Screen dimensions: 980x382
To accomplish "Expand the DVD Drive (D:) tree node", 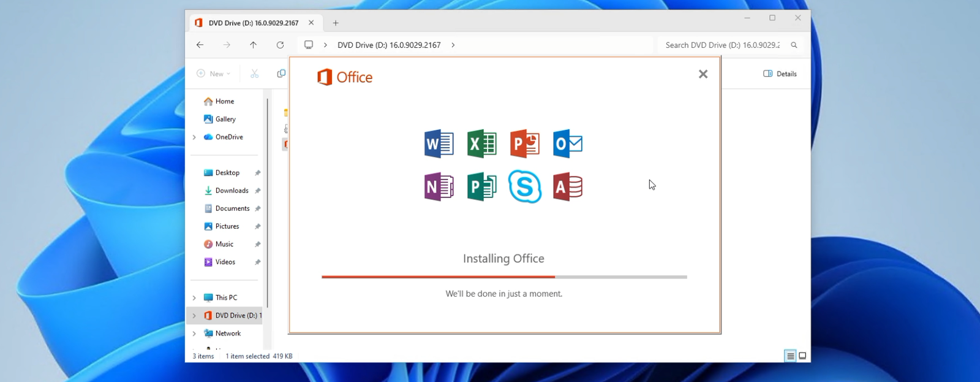I will coord(194,315).
